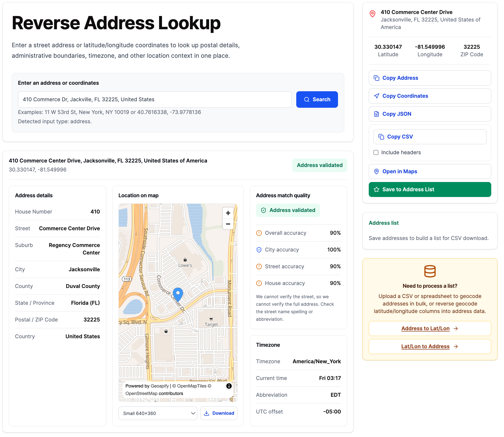Zoom out on the map

coord(228,224)
